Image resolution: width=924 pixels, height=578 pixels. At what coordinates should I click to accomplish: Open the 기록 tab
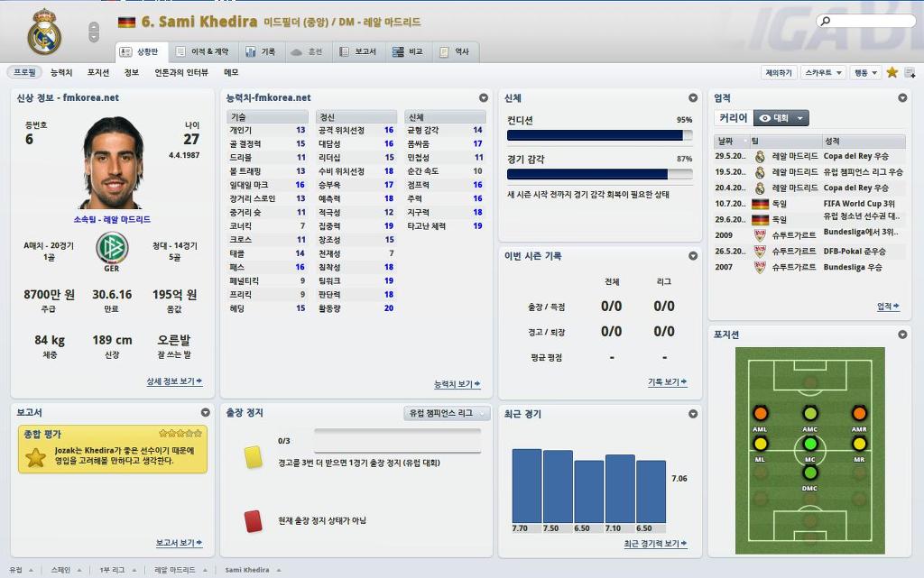(261, 51)
